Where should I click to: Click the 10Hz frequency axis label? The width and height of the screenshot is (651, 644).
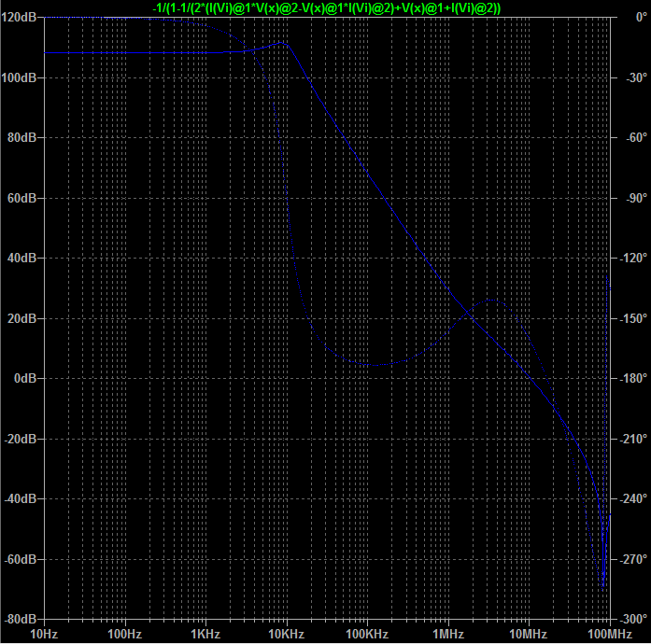tap(44, 634)
